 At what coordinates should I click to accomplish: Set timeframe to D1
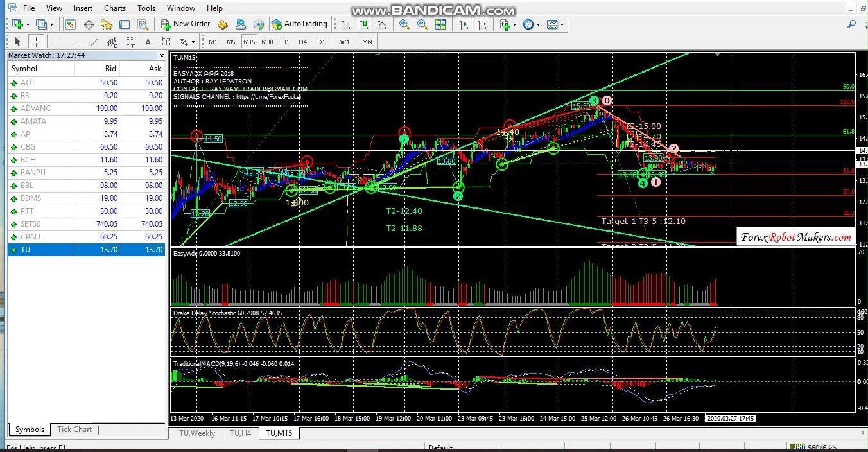[x=321, y=42]
